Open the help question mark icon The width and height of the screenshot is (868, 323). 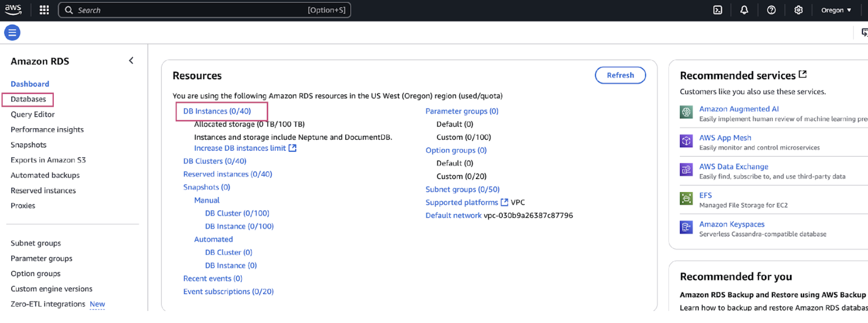coord(772,10)
